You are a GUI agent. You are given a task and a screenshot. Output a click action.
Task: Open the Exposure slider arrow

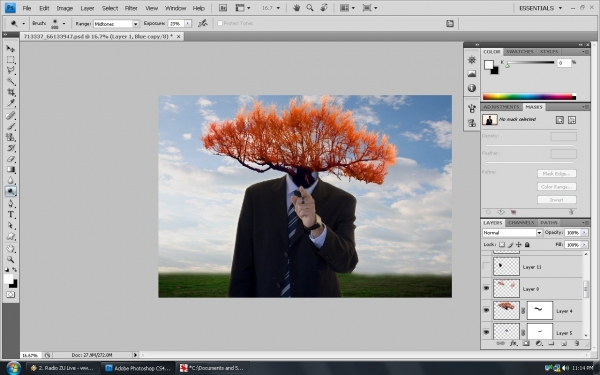[x=188, y=23]
